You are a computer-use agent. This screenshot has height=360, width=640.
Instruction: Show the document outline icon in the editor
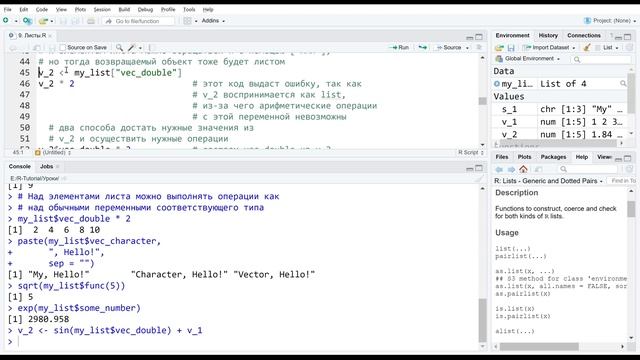tap(479, 47)
